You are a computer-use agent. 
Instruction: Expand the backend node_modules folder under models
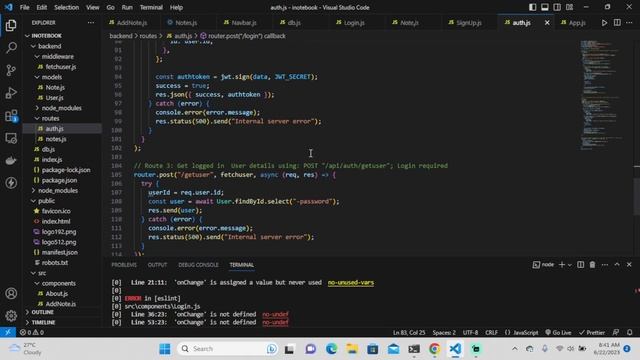[x=62, y=108]
